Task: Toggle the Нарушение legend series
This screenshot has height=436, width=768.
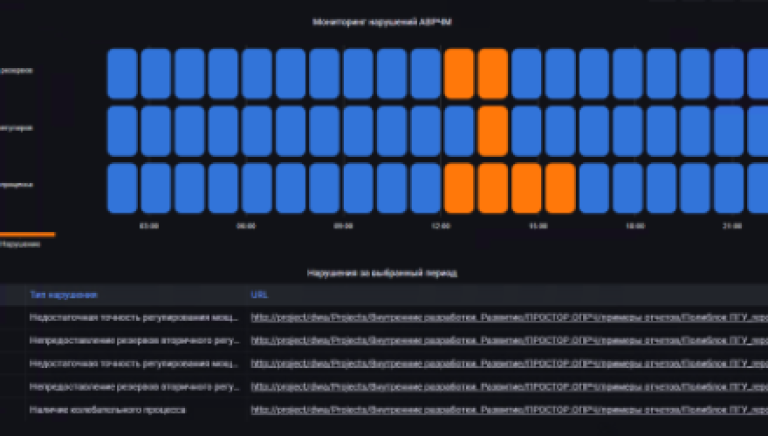Action: [x=20, y=244]
